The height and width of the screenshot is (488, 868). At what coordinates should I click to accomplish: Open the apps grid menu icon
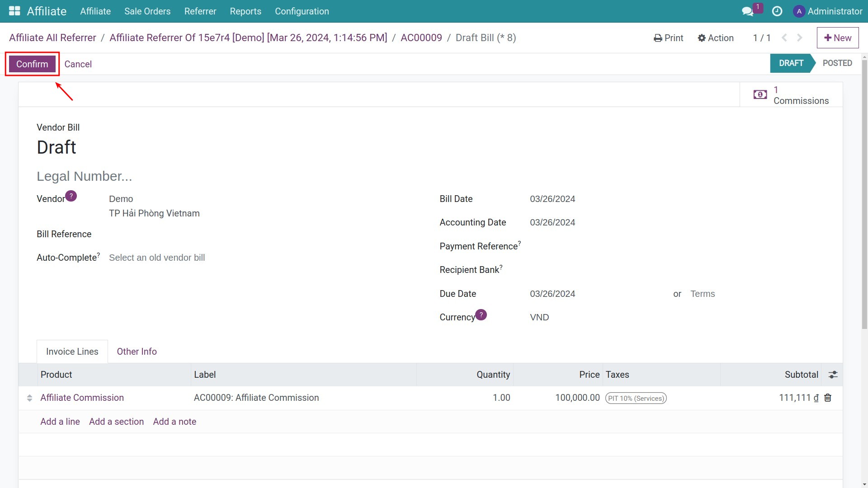coord(14,11)
